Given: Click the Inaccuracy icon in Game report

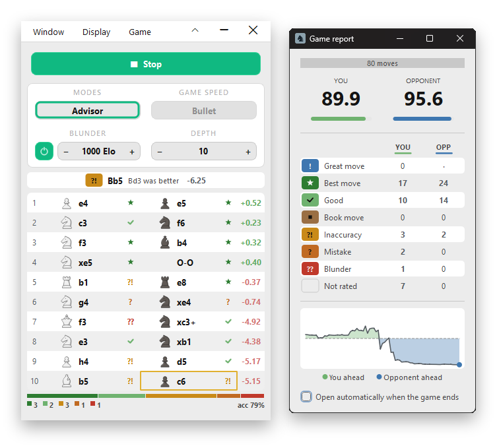Looking at the screenshot, I should (310, 235).
